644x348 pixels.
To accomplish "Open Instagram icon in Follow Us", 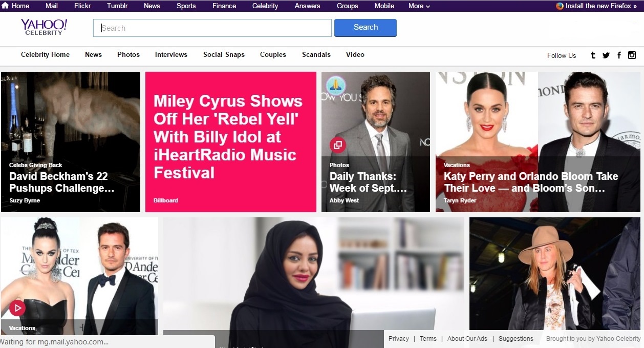I will pos(632,55).
